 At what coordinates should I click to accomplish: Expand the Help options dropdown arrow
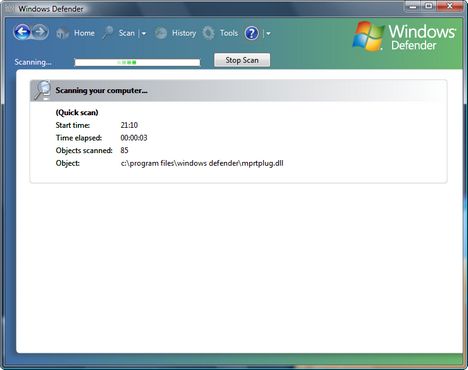(x=268, y=34)
